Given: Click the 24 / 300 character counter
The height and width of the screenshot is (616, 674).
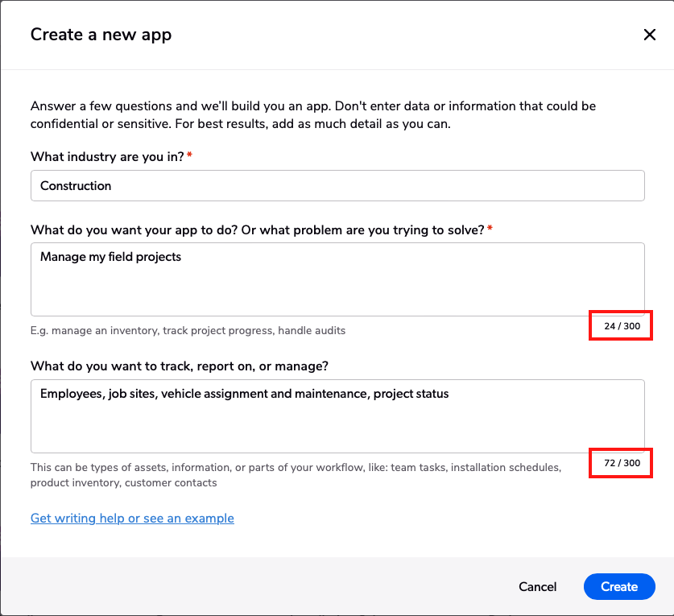Looking at the screenshot, I should [x=622, y=326].
